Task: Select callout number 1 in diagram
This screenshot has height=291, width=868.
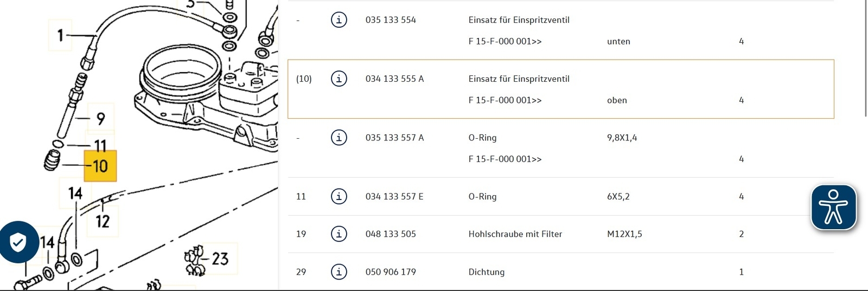Action: (60, 36)
